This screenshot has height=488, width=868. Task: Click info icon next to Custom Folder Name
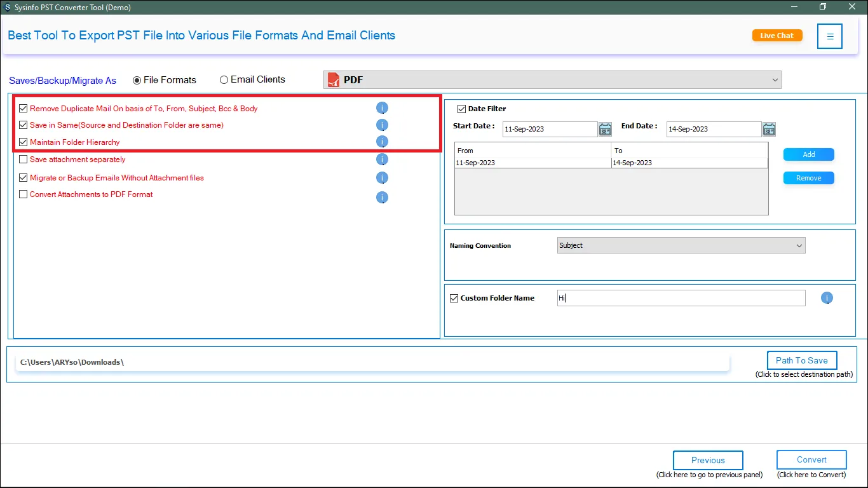click(827, 298)
